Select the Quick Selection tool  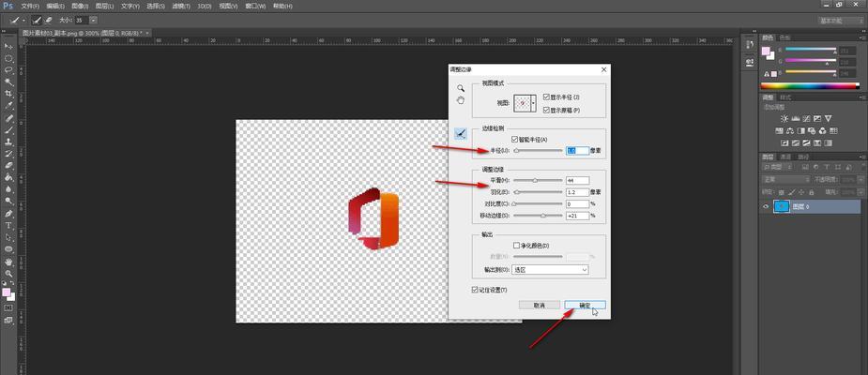click(8, 82)
